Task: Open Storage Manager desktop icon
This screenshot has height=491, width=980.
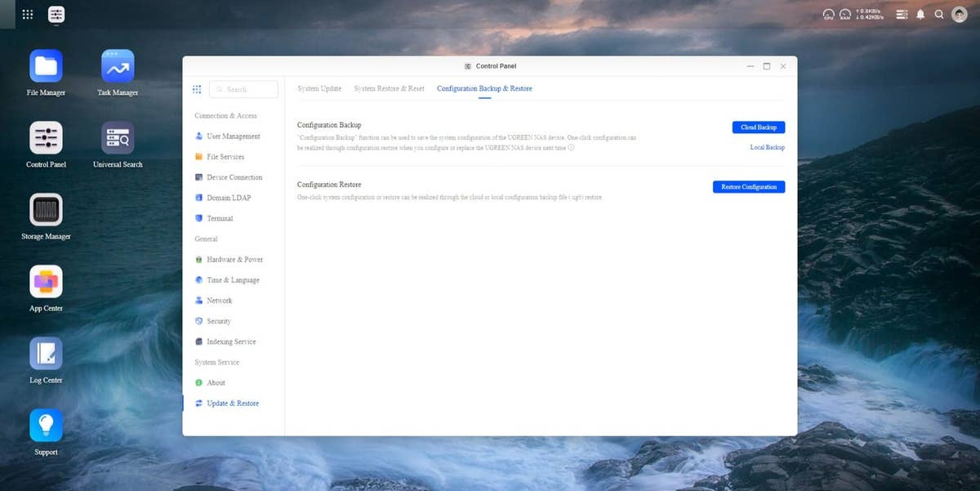Action: (x=46, y=210)
